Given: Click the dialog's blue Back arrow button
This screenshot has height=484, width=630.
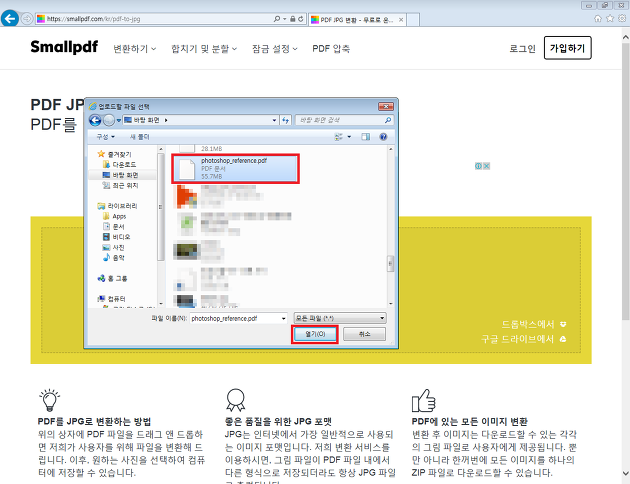Looking at the screenshot, I should click(95, 120).
